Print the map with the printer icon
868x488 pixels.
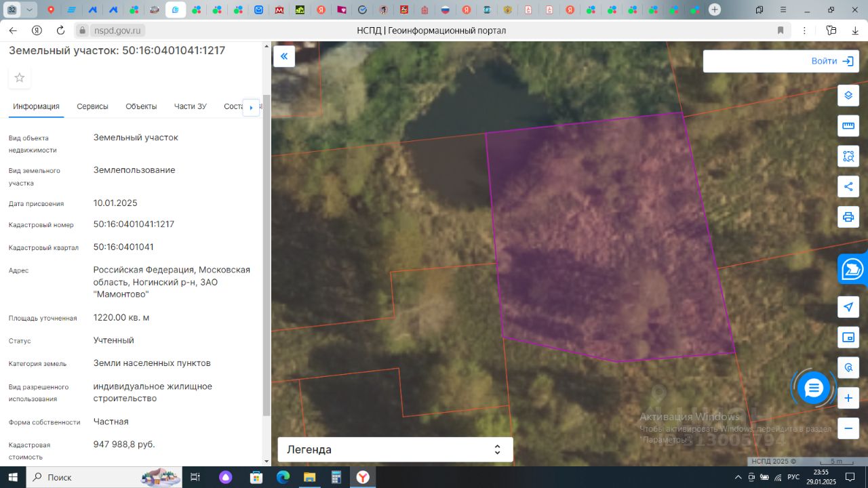[848, 217]
